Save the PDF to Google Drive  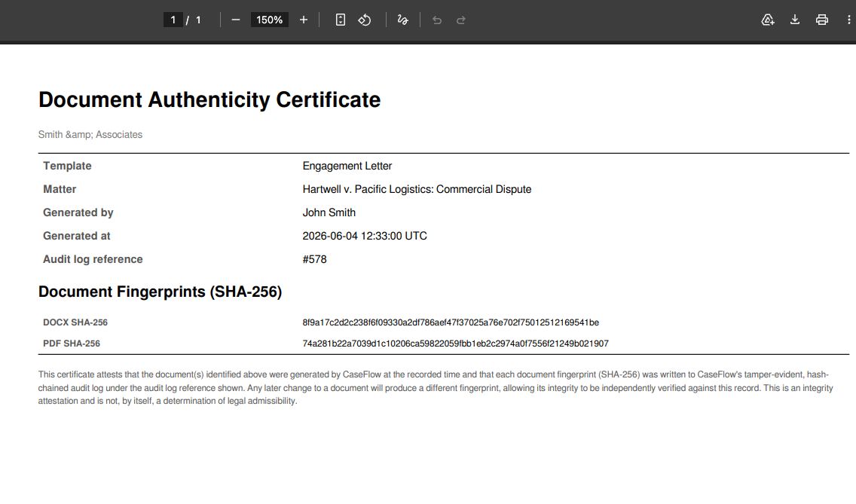tap(768, 20)
